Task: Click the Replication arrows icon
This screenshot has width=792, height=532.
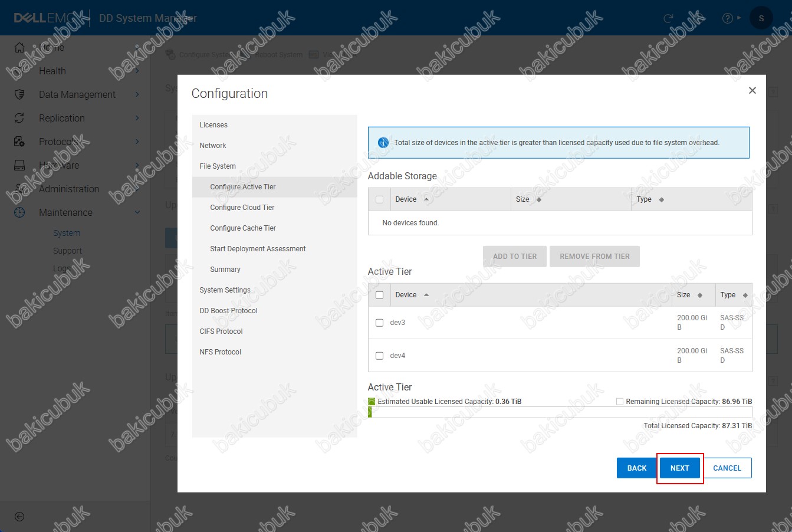Action: 19,118
